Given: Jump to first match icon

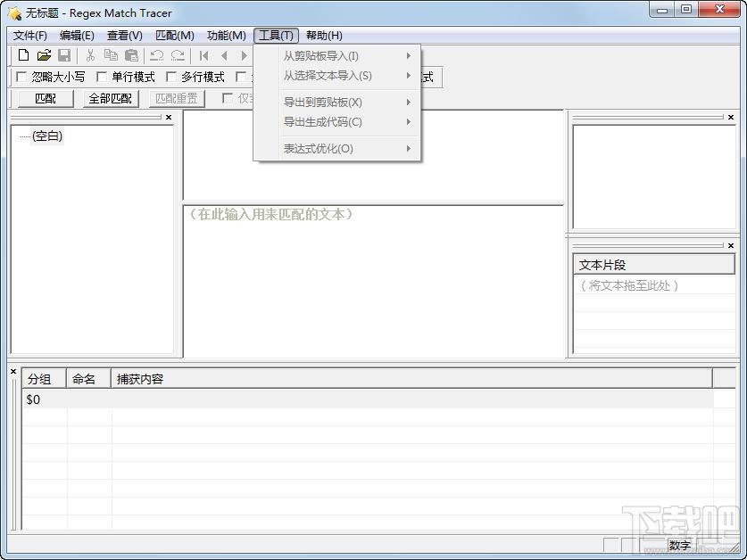Looking at the screenshot, I should pyautogui.click(x=203, y=55).
